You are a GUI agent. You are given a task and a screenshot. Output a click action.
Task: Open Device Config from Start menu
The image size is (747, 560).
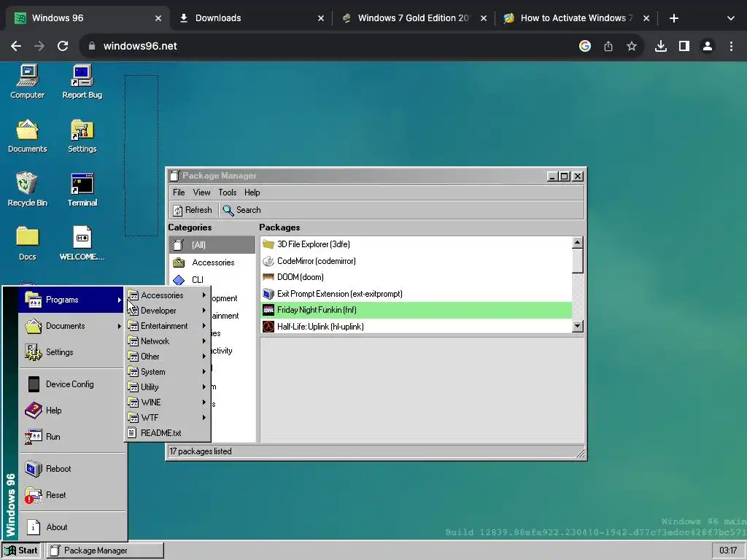[72, 384]
